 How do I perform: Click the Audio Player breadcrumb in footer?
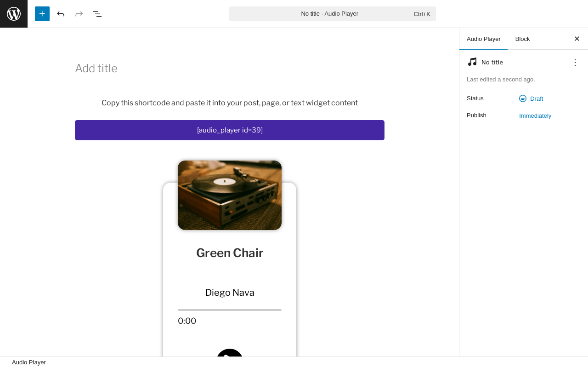29,362
